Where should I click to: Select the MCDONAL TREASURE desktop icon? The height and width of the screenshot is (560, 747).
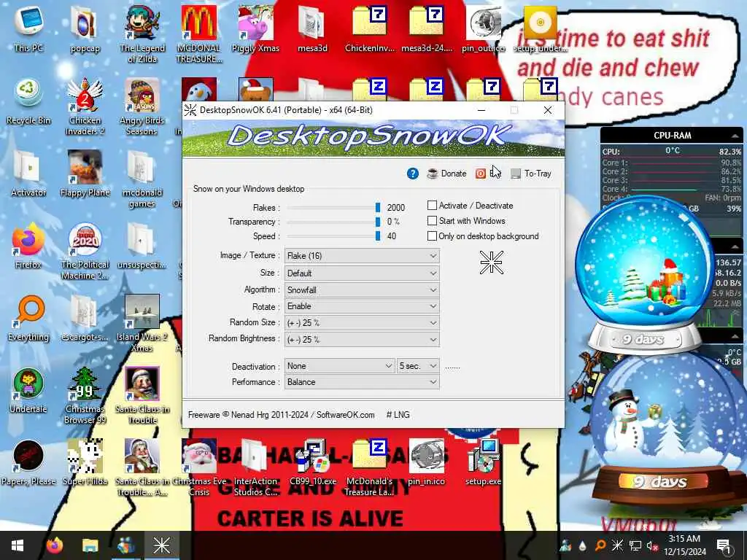point(199,34)
